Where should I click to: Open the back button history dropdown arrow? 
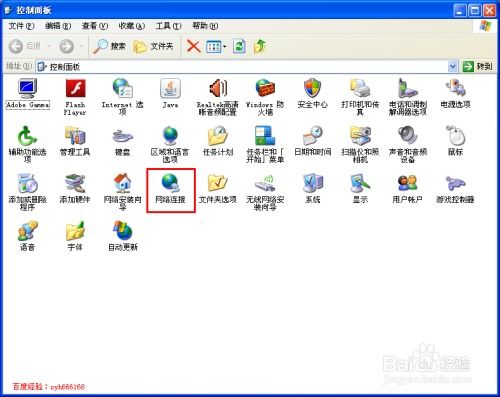(x=49, y=46)
